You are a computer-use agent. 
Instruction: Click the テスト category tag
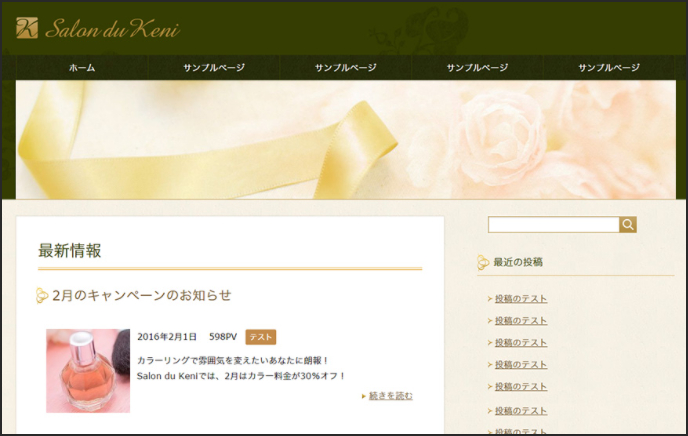click(261, 337)
